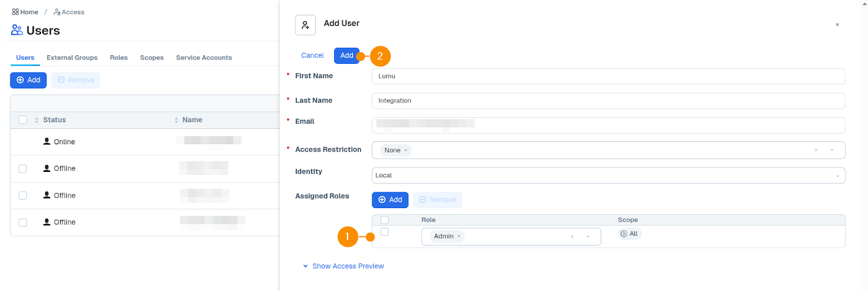Sort the users list by Name
Viewport: 868px width, 291px height.
click(177, 120)
